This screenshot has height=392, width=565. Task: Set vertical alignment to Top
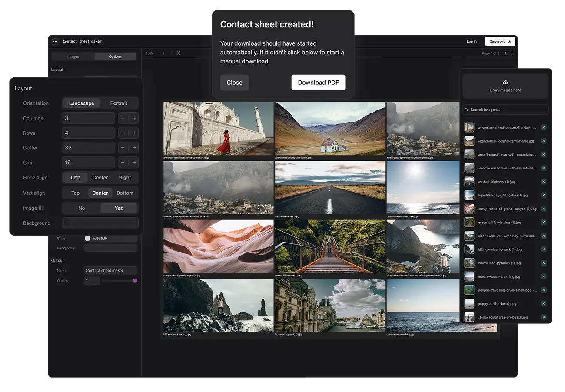76,193
